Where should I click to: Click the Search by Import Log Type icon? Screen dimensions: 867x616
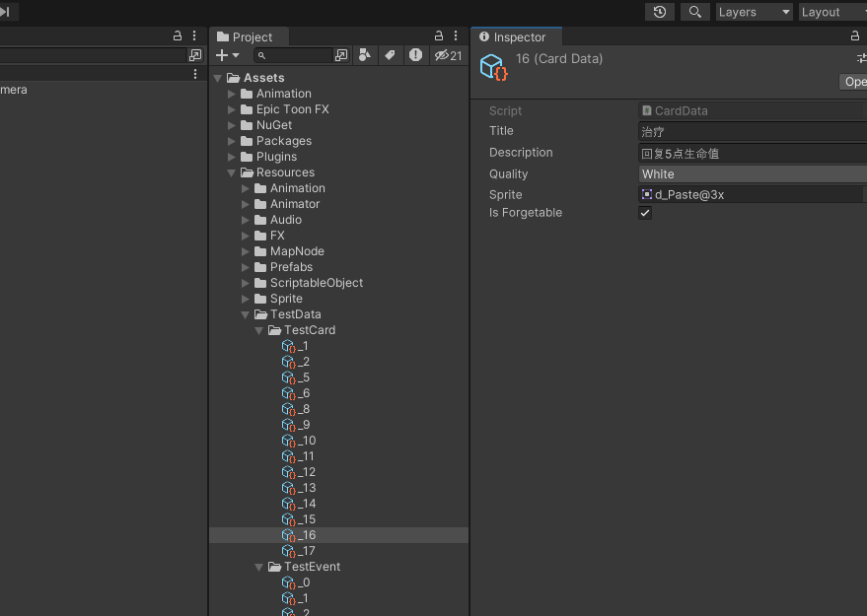415,55
